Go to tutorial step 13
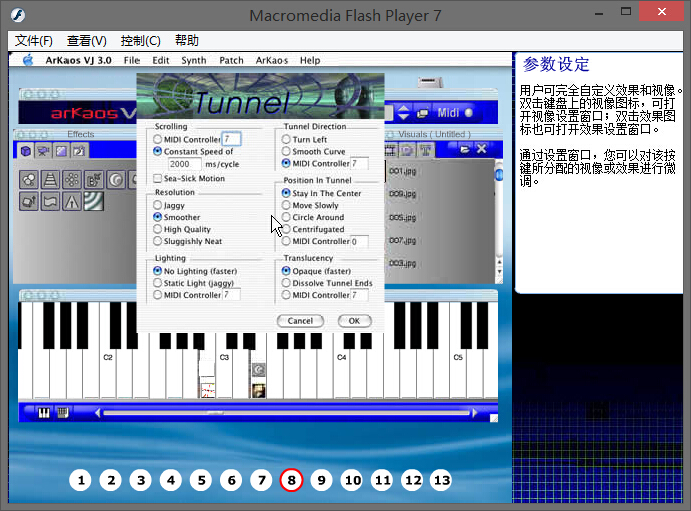 (442, 480)
